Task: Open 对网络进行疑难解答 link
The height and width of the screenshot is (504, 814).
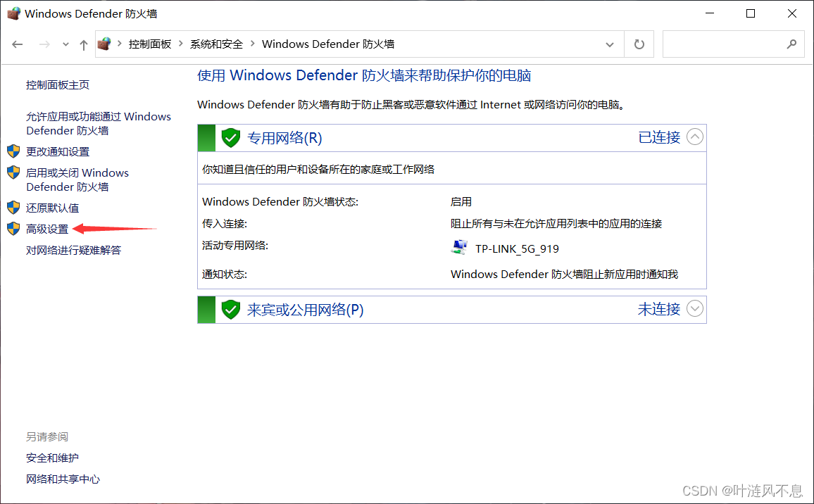Action: click(74, 250)
